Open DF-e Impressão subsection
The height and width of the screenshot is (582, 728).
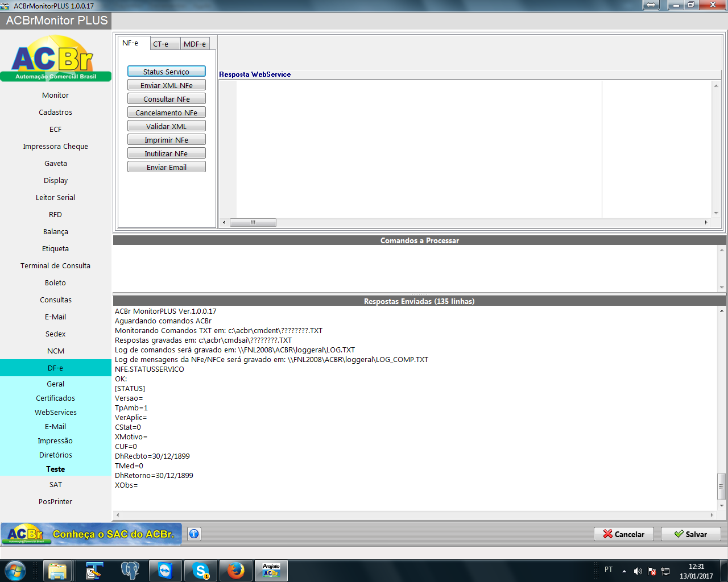click(56, 440)
